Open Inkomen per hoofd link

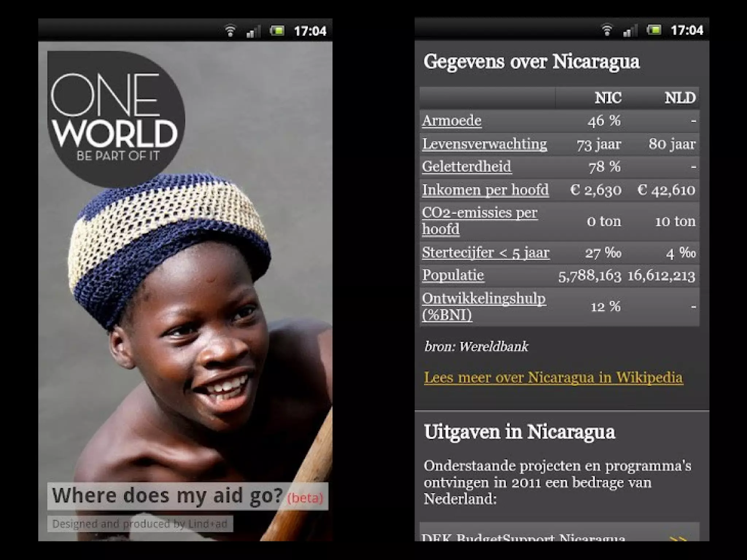tap(485, 190)
